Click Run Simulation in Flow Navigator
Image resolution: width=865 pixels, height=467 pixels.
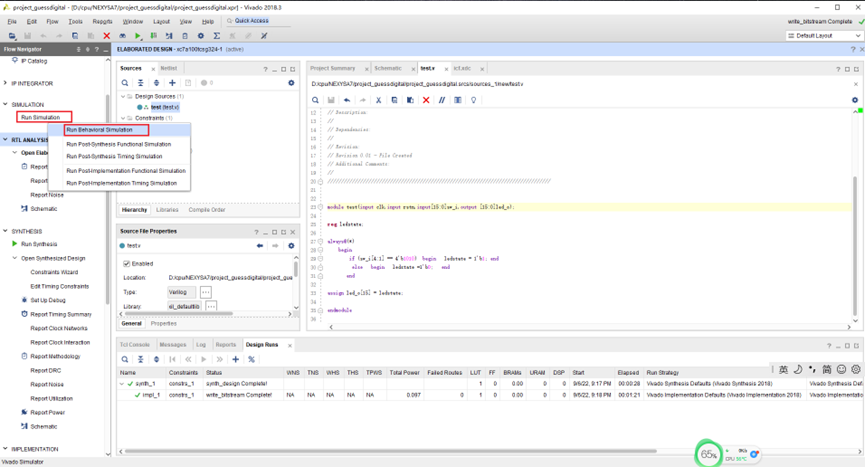pos(41,118)
